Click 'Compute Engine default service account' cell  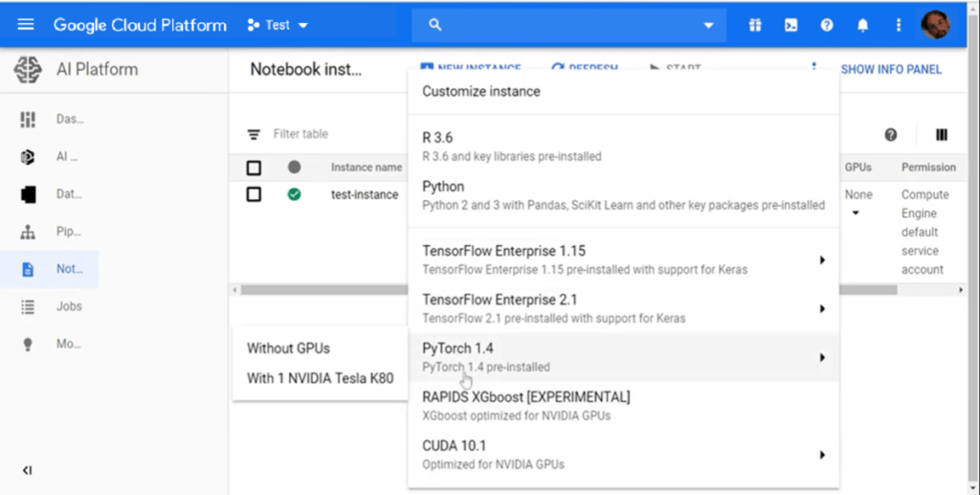[925, 232]
